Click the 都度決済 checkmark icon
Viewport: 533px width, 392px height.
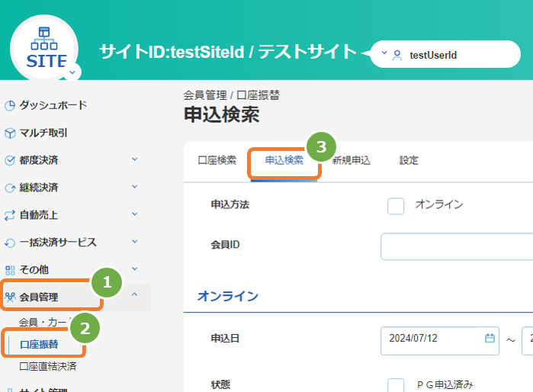[10, 160]
